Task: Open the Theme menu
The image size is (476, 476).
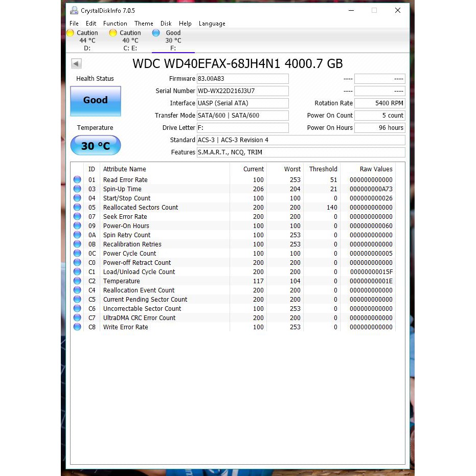Action: pyautogui.click(x=144, y=23)
